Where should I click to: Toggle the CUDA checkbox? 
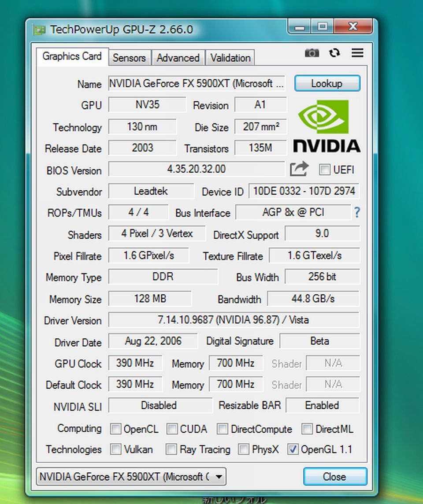pyautogui.click(x=172, y=429)
